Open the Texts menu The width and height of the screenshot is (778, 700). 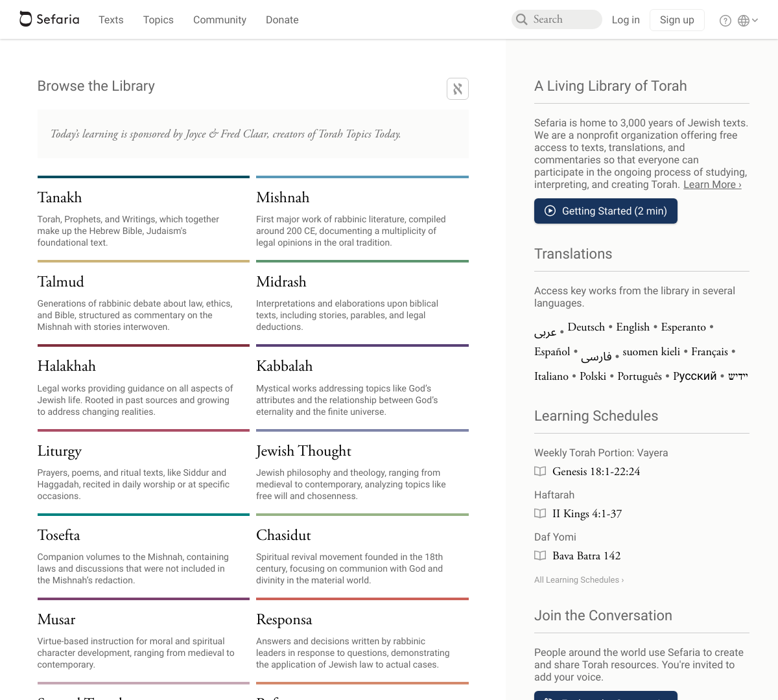pyautogui.click(x=111, y=20)
